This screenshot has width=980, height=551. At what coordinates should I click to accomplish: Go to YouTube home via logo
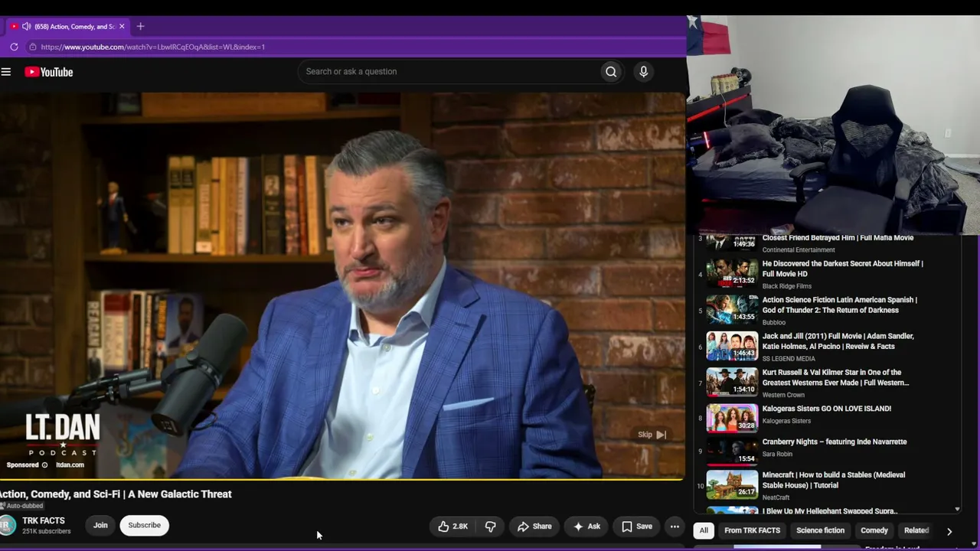click(48, 72)
